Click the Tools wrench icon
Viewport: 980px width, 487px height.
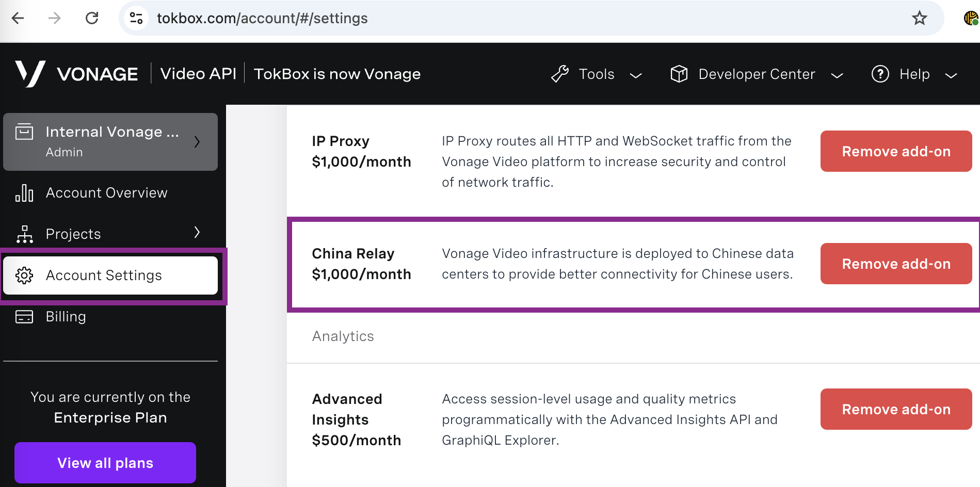560,74
